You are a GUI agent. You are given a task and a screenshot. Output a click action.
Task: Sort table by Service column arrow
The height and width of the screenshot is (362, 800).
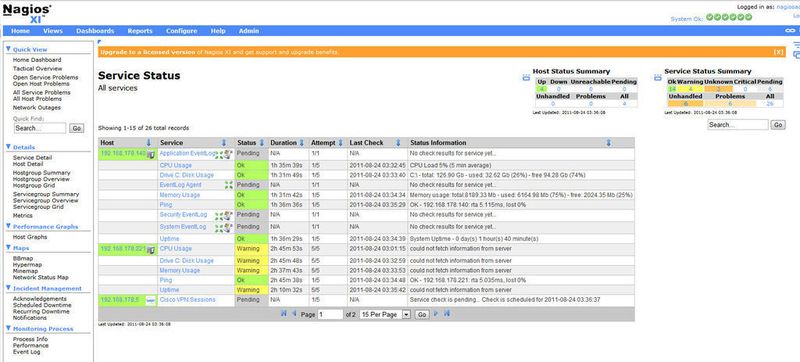[x=223, y=143]
